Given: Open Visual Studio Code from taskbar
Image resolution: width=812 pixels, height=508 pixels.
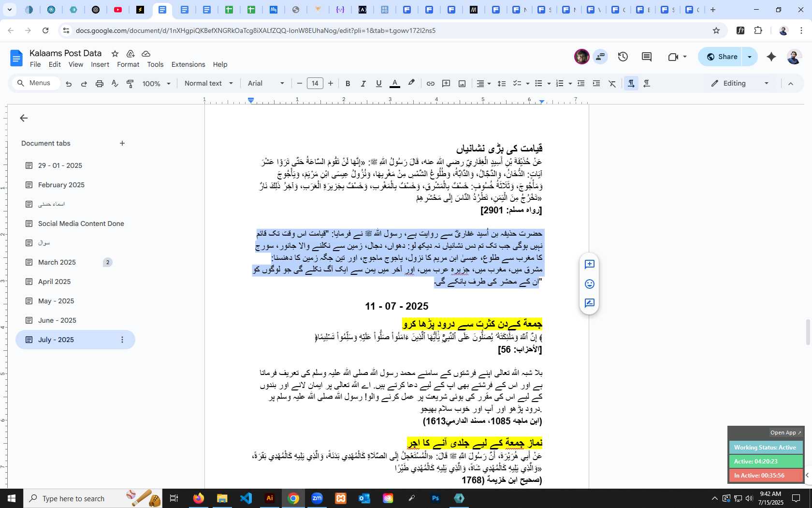Looking at the screenshot, I should [x=246, y=498].
